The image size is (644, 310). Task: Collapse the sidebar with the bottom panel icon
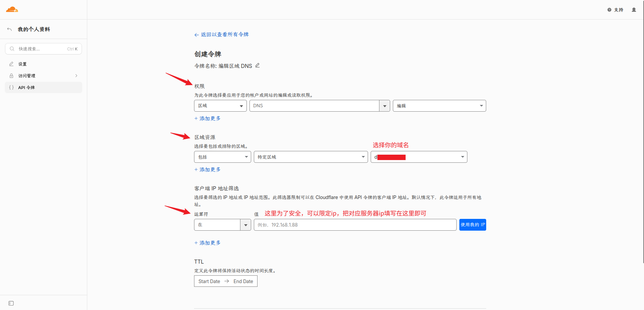[11, 303]
